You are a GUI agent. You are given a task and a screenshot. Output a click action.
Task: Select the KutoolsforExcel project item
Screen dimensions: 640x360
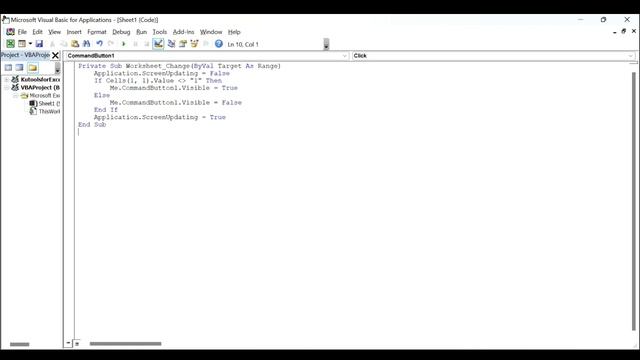[40, 79]
